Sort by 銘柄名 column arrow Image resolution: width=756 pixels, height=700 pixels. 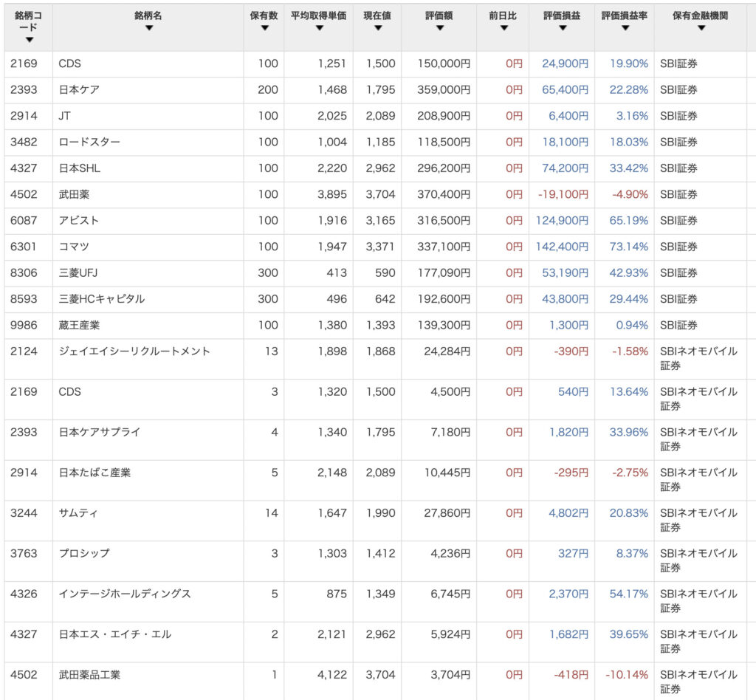coord(149,28)
